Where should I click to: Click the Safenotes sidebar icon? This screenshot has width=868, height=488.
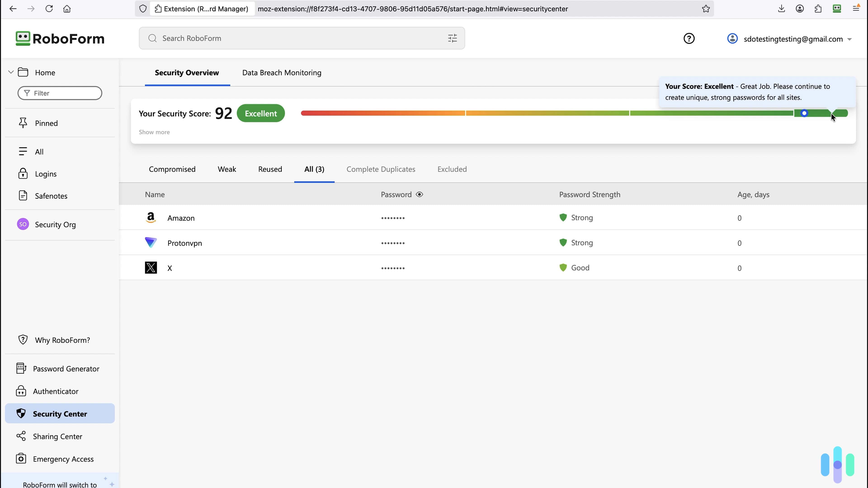(23, 195)
